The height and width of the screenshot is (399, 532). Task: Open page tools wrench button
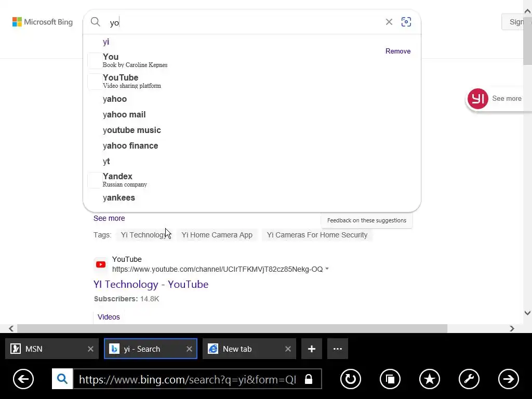(x=469, y=379)
